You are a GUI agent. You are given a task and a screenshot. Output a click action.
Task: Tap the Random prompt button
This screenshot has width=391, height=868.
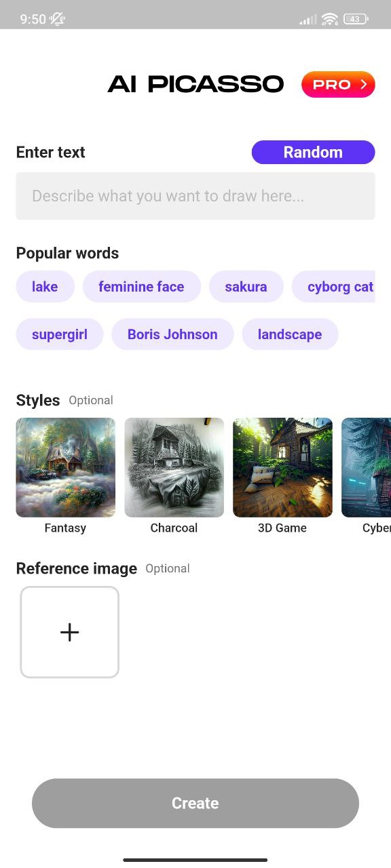click(x=313, y=152)
